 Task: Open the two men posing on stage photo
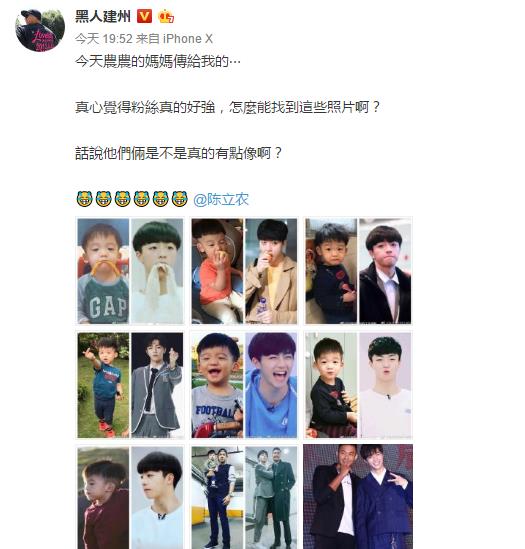click(358, 497)
